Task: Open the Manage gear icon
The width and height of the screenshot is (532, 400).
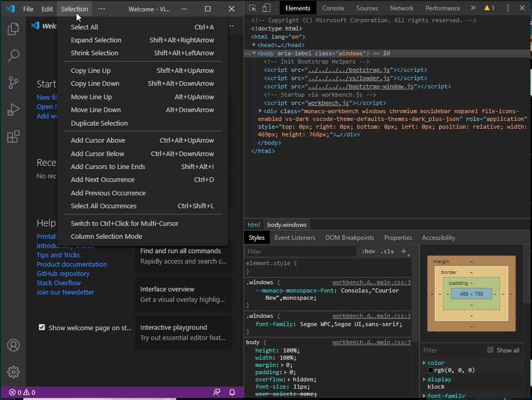Action: 13,372
